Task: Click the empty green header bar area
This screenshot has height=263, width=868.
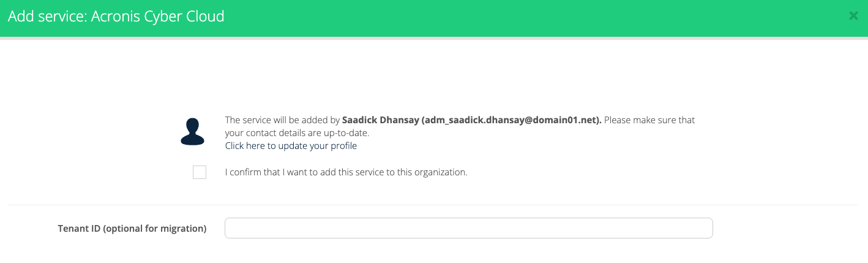Action: pyautogui.click(x=520, y=17)
